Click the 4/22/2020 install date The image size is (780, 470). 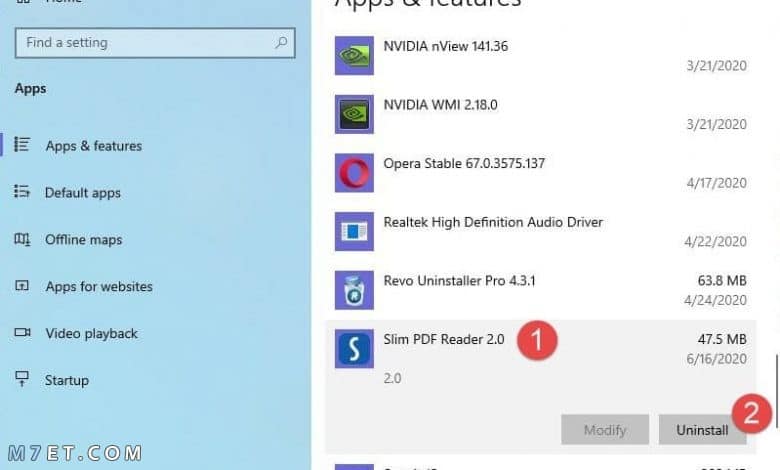pos(715,242)
